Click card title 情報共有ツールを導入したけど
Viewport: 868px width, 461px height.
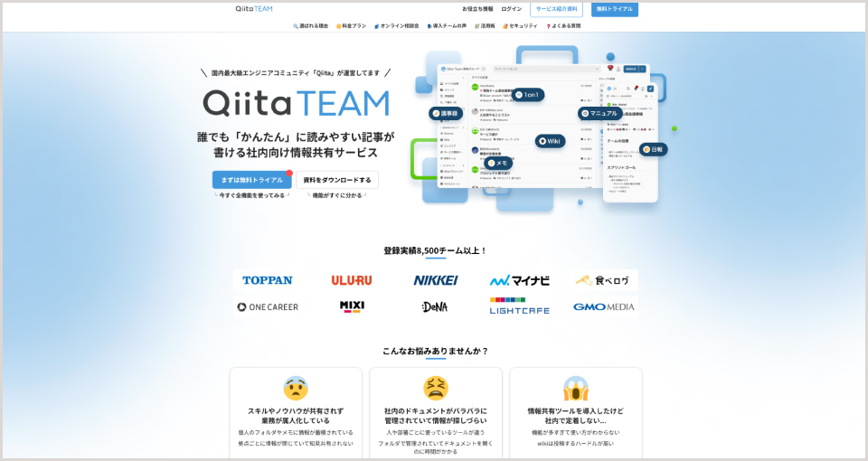(x=576, y=411)
